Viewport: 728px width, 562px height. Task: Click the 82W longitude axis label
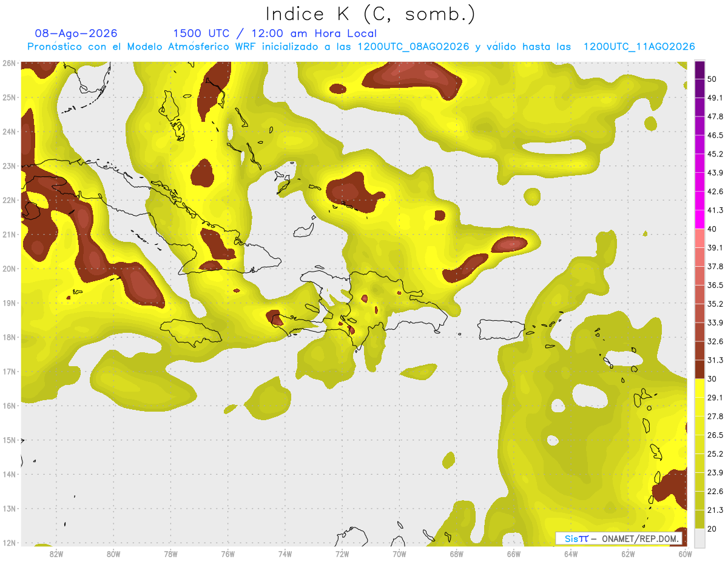(56, 554)
